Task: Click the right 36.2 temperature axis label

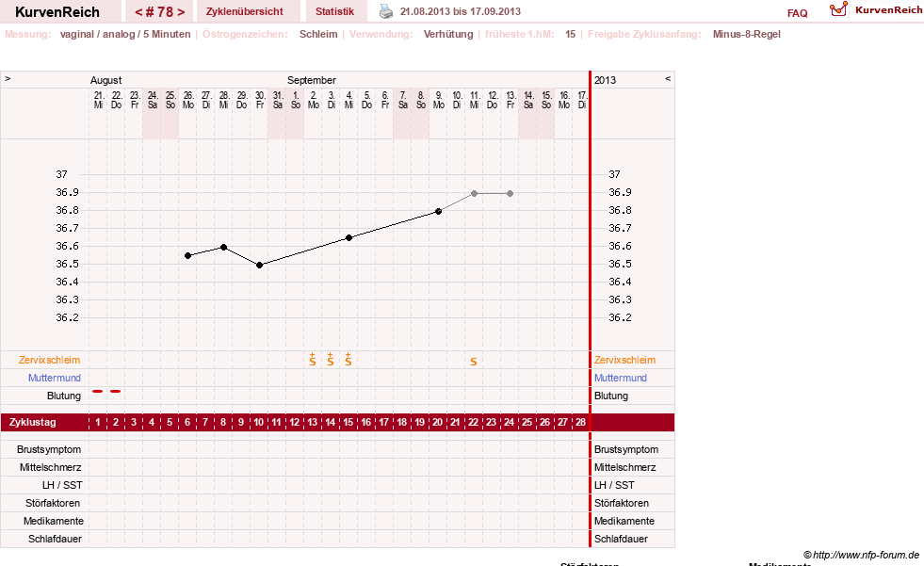Action: 620,317
